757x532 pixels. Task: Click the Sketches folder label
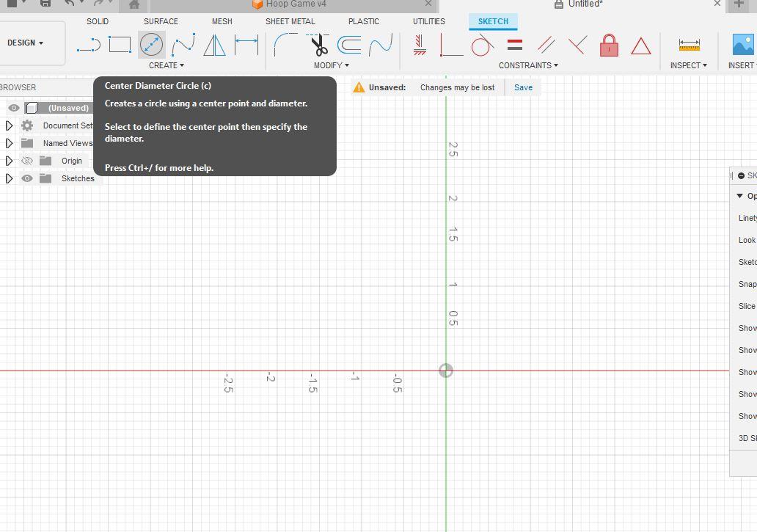tap(78, 178)
